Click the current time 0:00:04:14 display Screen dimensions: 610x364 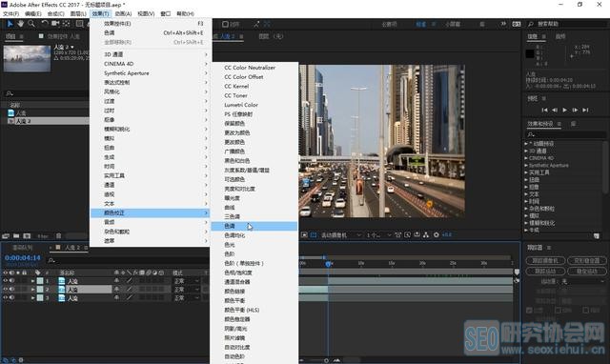click(23, 258)
